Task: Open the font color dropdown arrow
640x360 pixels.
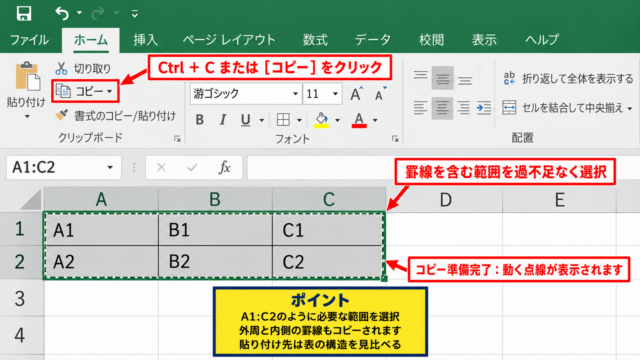Action: coord(375,120)
